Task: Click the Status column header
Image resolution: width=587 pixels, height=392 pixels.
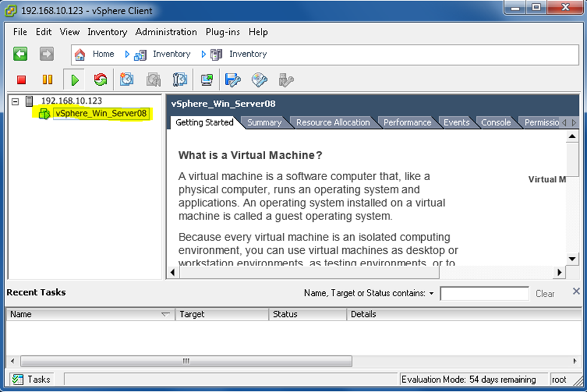Action: [307, 314]
